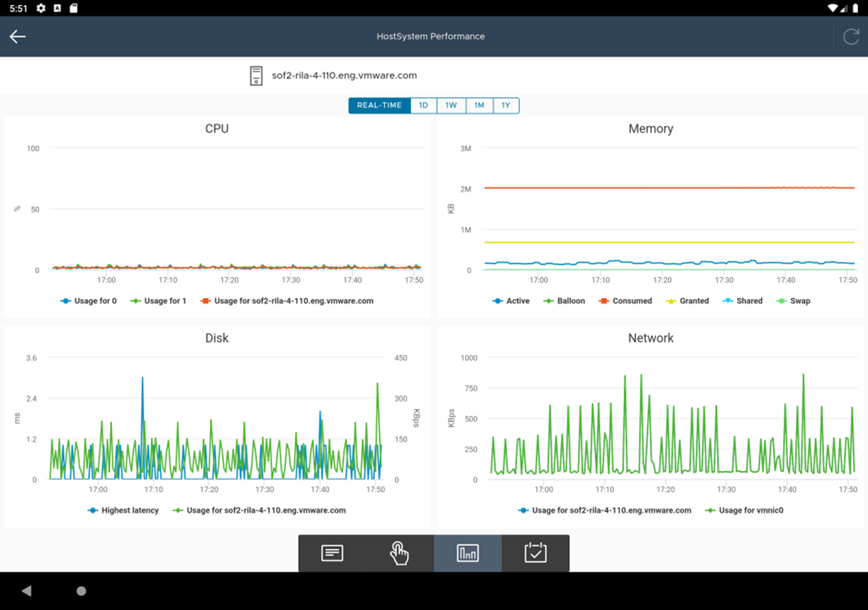Switch to the 1D time range
This screenshot has height=610, width=868.
(424, 105)
